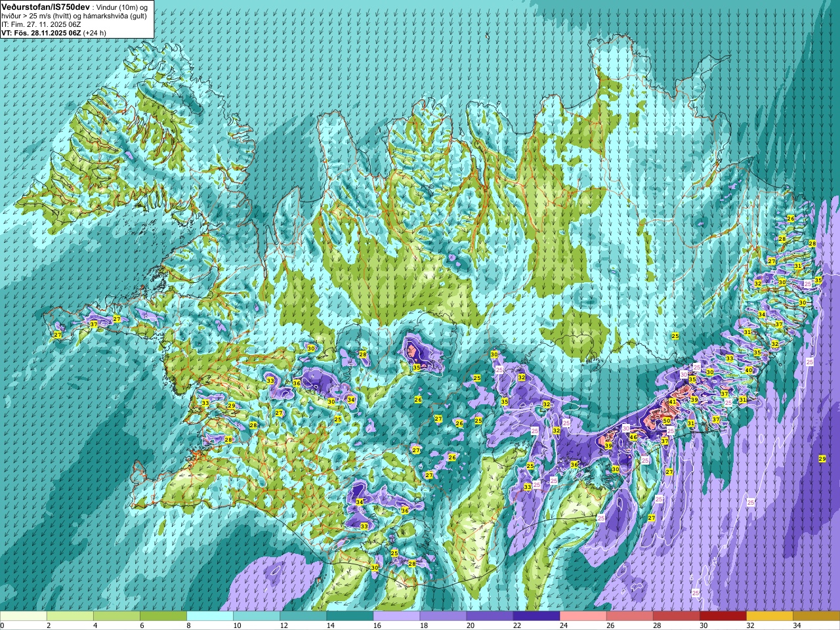Click the 22–24 m/s dark indigo legend swatch
The height and width of the screenshot is (630, 840).
click(536, 616)
